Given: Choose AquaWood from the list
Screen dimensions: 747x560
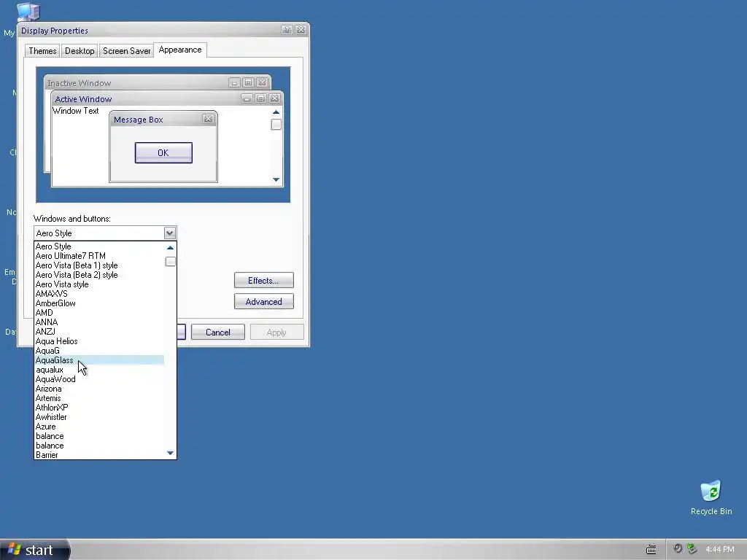Looking at the screenshot, I should click(x=99, y=379).
